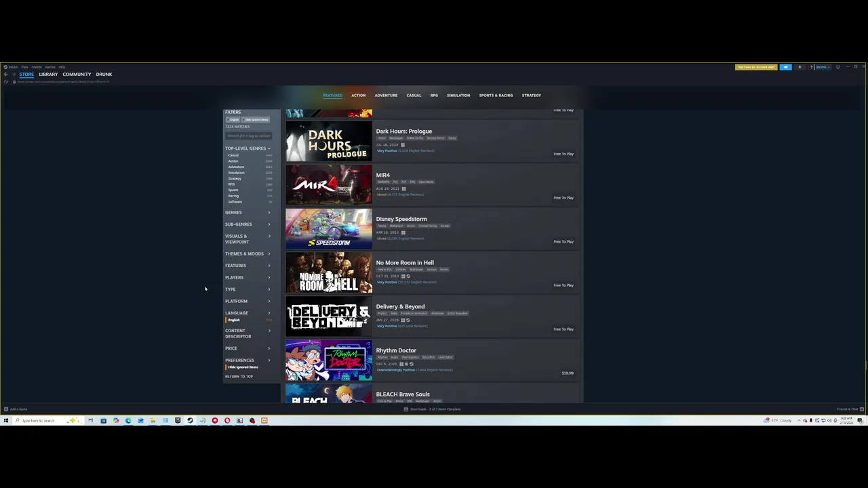Expand the FEATURES filter section
The image size is (868, 488).
248,266
